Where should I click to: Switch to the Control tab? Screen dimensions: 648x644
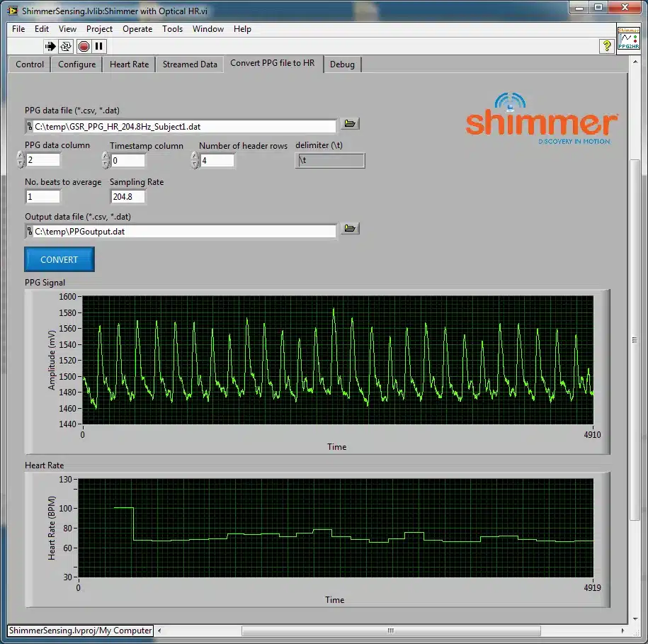(x=29, y=64)
